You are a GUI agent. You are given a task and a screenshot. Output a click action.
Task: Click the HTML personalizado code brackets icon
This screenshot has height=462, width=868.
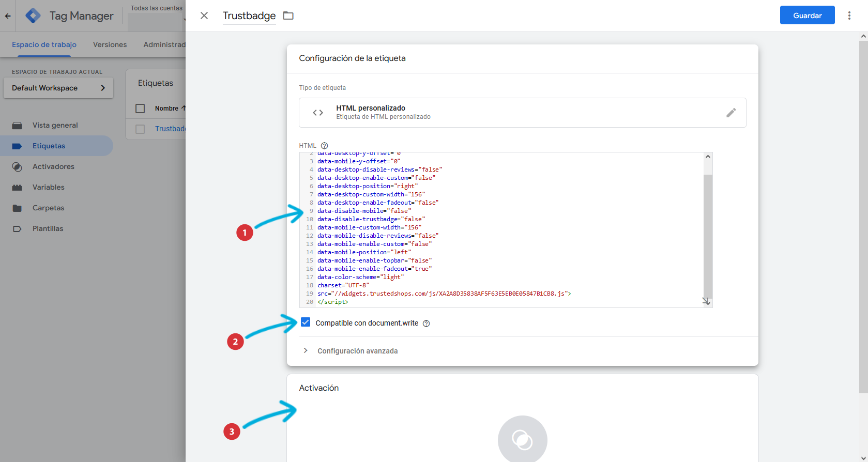318,113
